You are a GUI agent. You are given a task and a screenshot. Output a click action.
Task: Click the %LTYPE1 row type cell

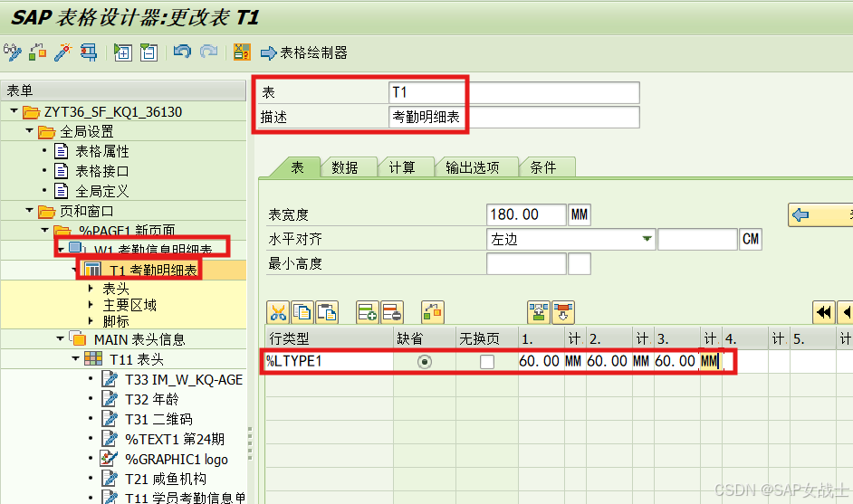329,361
